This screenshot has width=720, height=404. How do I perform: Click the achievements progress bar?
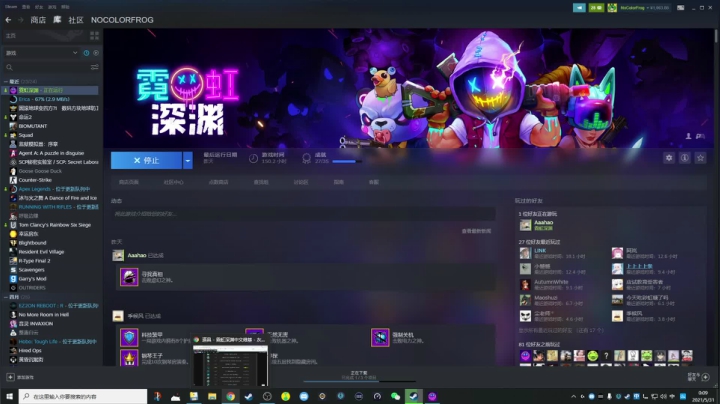pos(347,161)
